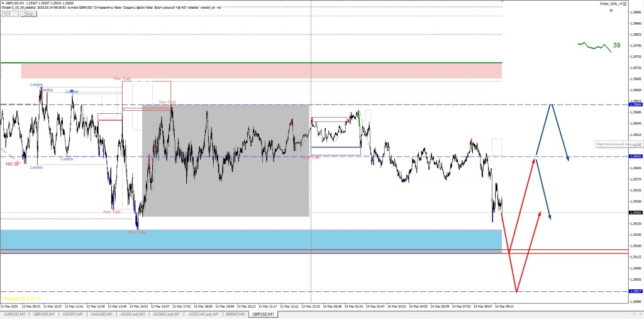Select the USDJPY,M1 chart tab
The width and height of the screenshot is (644, 319).
(x=74, y=313)
